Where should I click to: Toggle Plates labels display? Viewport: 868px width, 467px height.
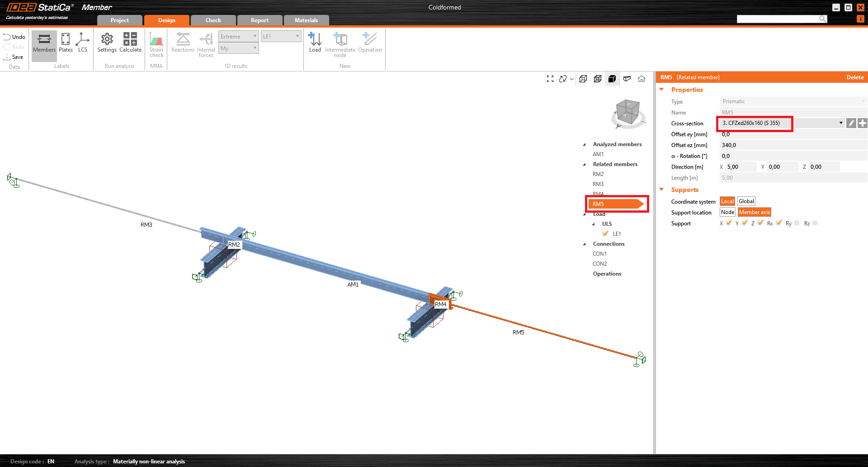66,43
